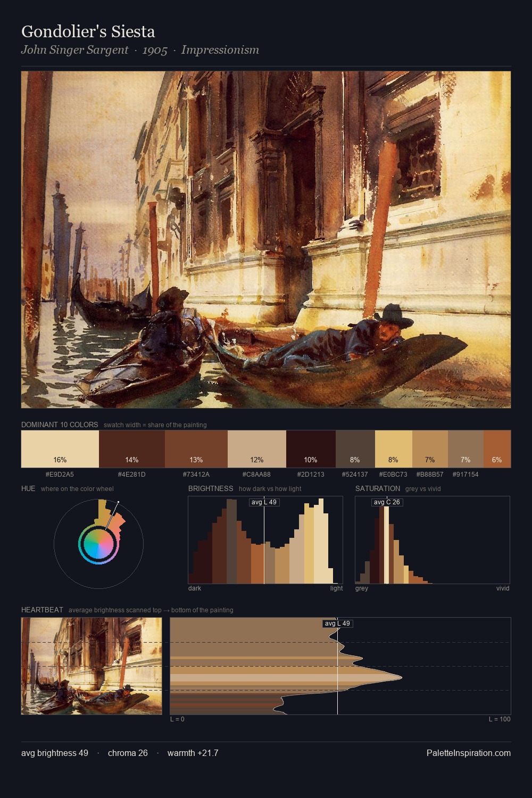Image resolution: width=532 pixels, height=798 pixels.
Task: Select the swatch width explanation caption
Action: coord(155,425)
